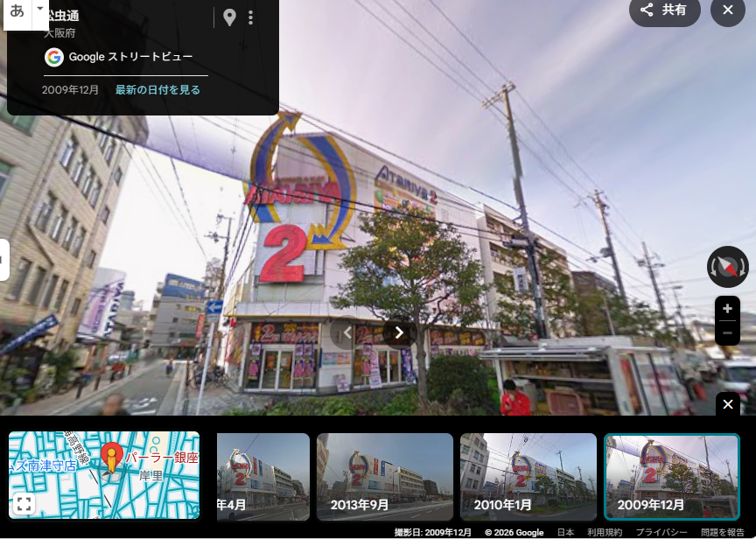Open the IME dropdown arrow
Viewport: 756px width, 539px height.
[x=40, y=9]
